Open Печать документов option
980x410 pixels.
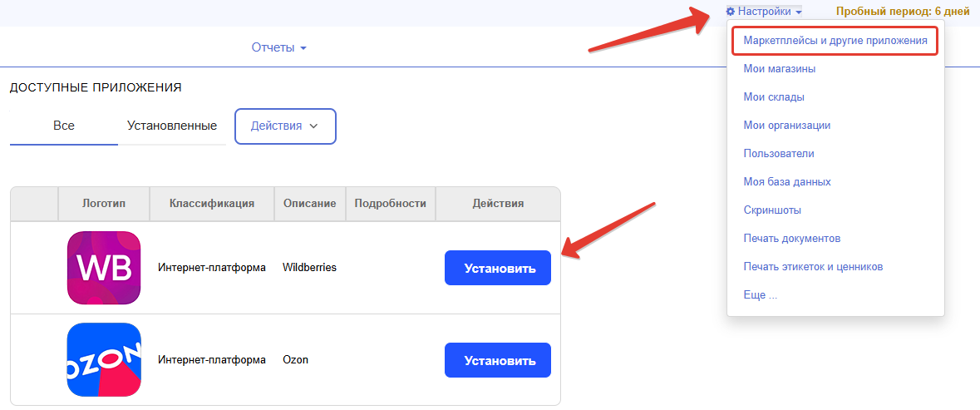coord(791,239)
